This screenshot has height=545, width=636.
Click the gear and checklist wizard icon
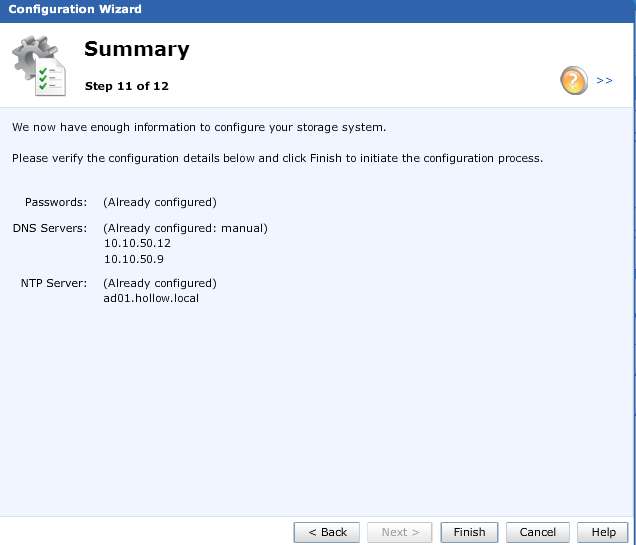[x=39, y=64]
